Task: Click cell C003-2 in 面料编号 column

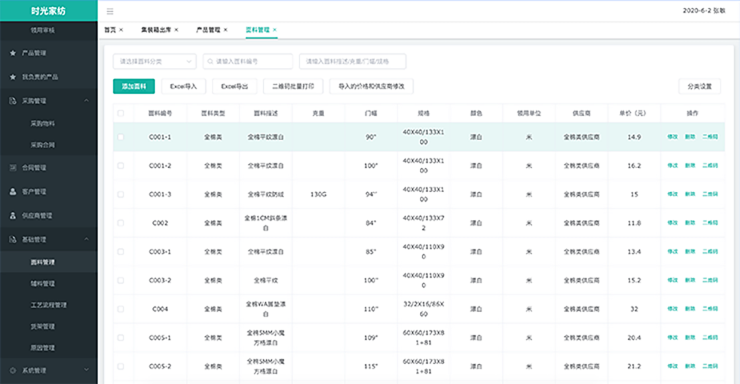Action: pyautogui.click(x=160, y=280)
